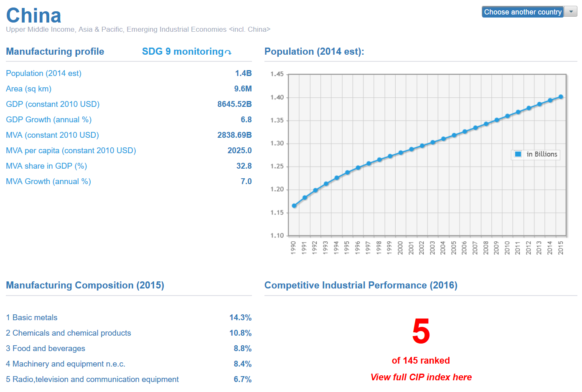Screen dimensions: 582x392
Task: Click the 6.7% radio equipment share
Action: [x=242, y=379]
